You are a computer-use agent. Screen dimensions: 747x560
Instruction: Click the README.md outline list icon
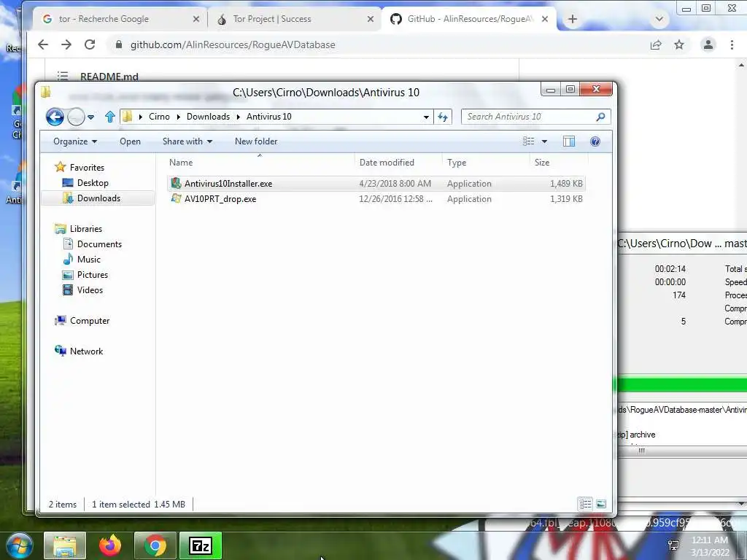(63, 76)
